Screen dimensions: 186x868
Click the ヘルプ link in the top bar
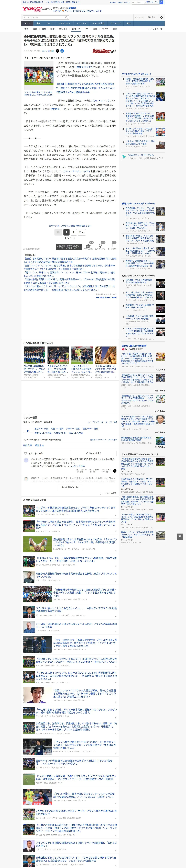[127, 2]
